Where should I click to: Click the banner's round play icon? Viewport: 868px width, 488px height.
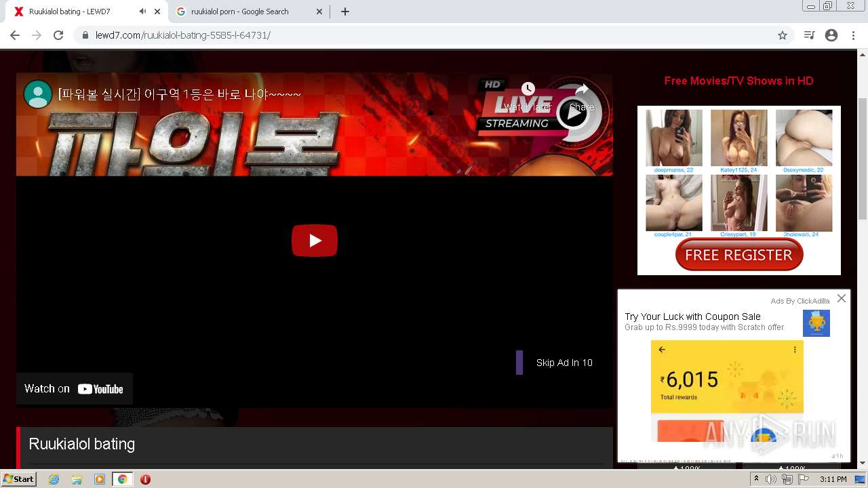click(572, 113)
